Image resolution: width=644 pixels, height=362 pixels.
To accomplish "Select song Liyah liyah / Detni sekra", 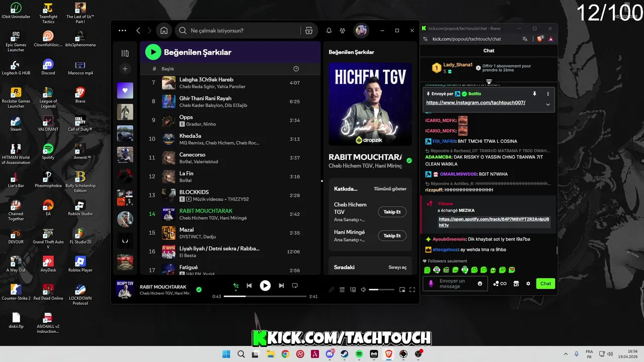I will (x=230, y=252).
